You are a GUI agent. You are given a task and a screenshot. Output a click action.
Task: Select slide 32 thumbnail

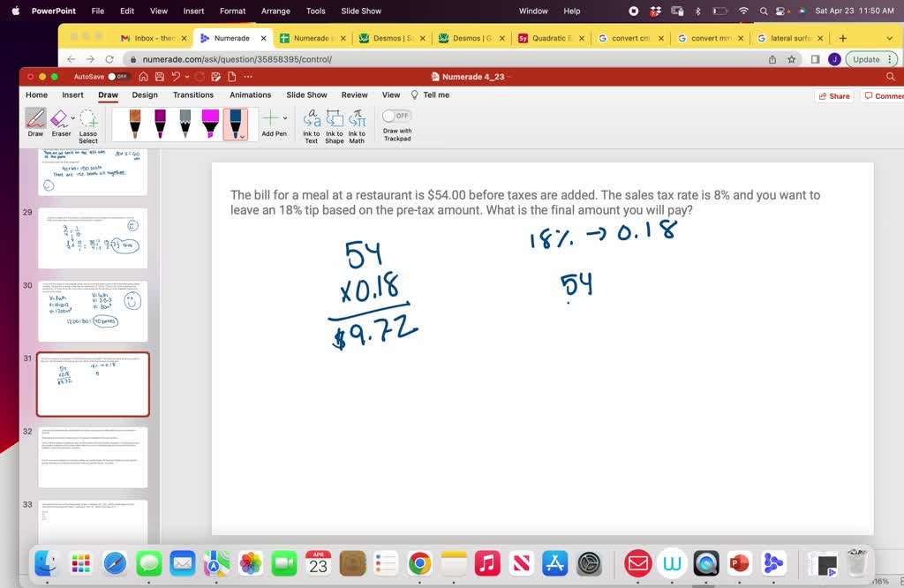click(x=93, y=456)
